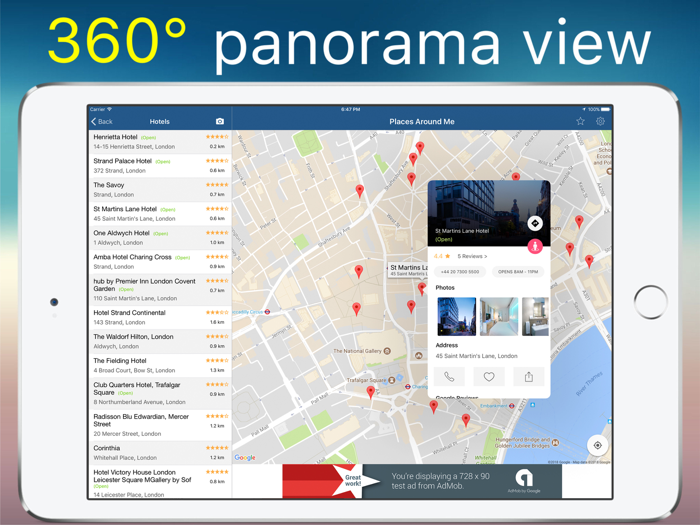Tap the Piccadilly Circus underground station icon

[x=267, y=312]
